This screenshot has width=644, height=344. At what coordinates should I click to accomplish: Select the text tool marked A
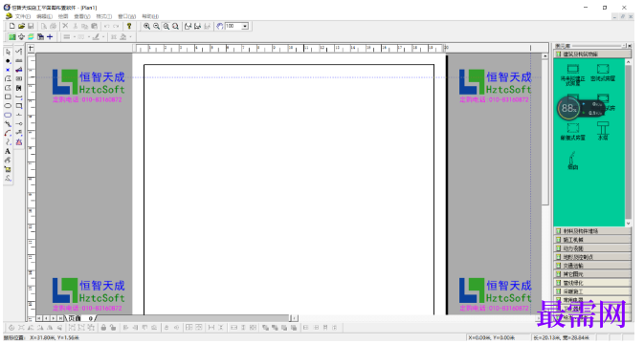[x=8, y=151]
